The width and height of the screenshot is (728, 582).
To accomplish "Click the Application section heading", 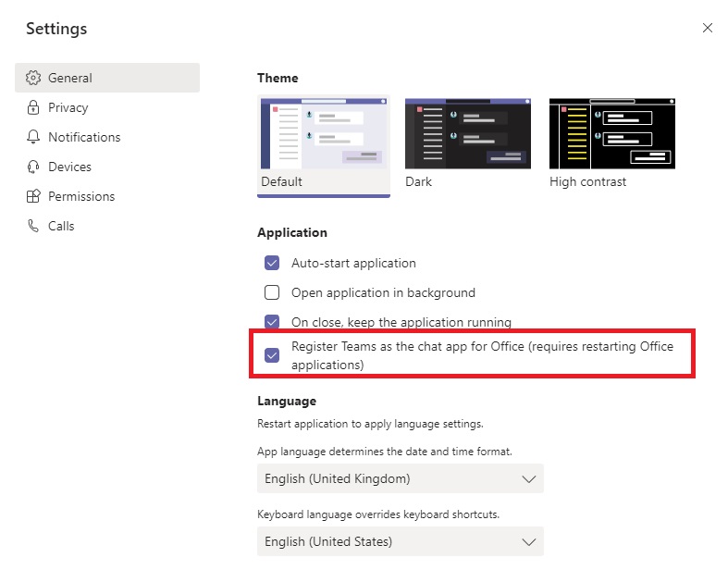I will pos(292,232).
